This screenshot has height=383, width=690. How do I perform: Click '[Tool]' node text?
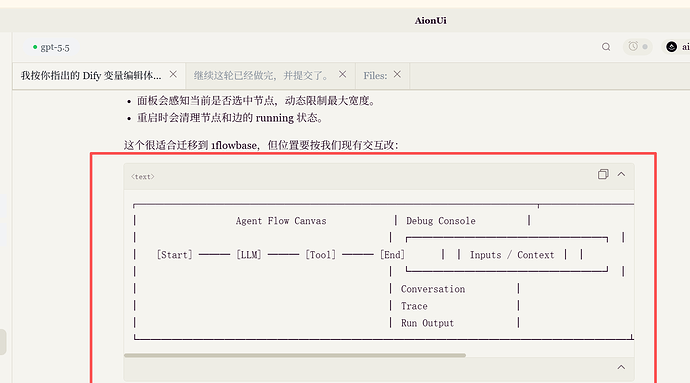point(320,255)
